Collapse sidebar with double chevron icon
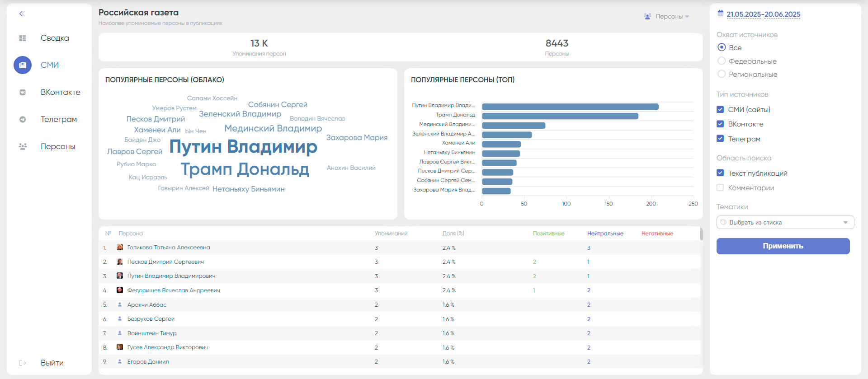 (x=22, y=14)
